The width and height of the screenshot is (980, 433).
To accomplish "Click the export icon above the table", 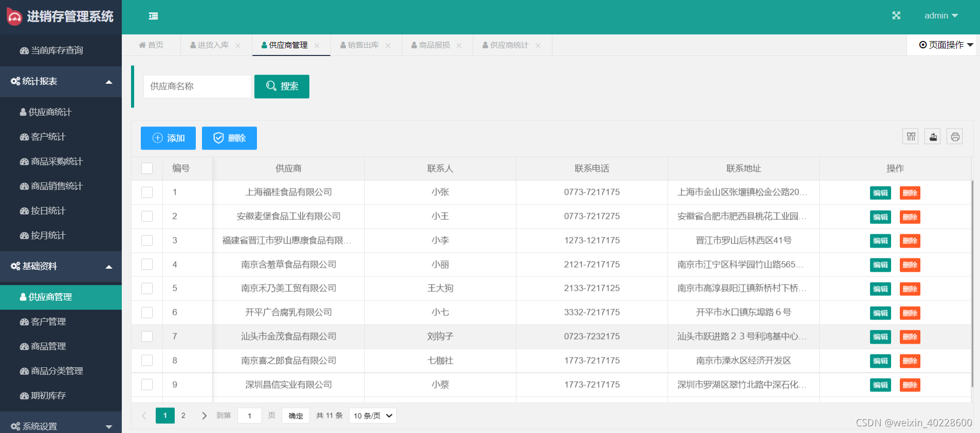I will click(x=933, y=137).
